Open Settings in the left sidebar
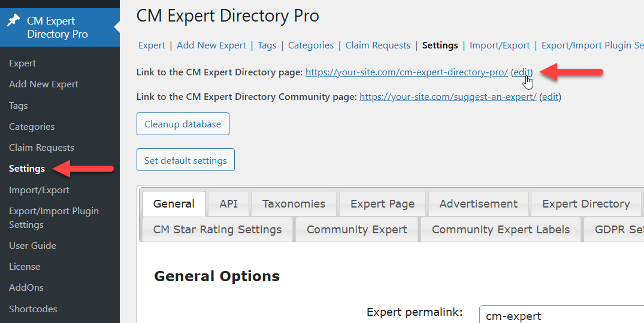Image resolution: width=644 pixels, height=323 pixels. coord(27,169)
